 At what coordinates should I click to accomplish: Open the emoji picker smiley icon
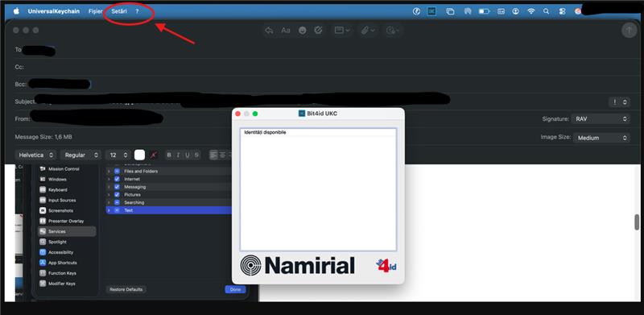pyautogui.click(x=303, y=31)
